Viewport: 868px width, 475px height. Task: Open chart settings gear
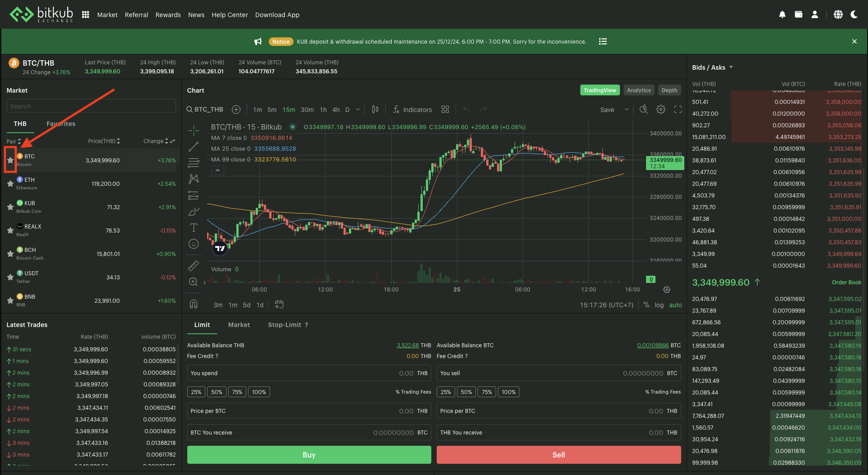(661, 109)
